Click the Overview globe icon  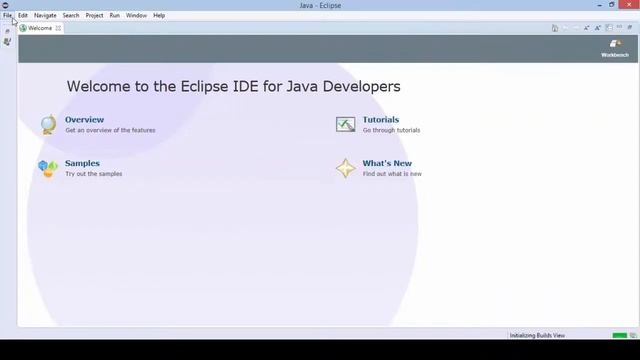coord(49,124)
